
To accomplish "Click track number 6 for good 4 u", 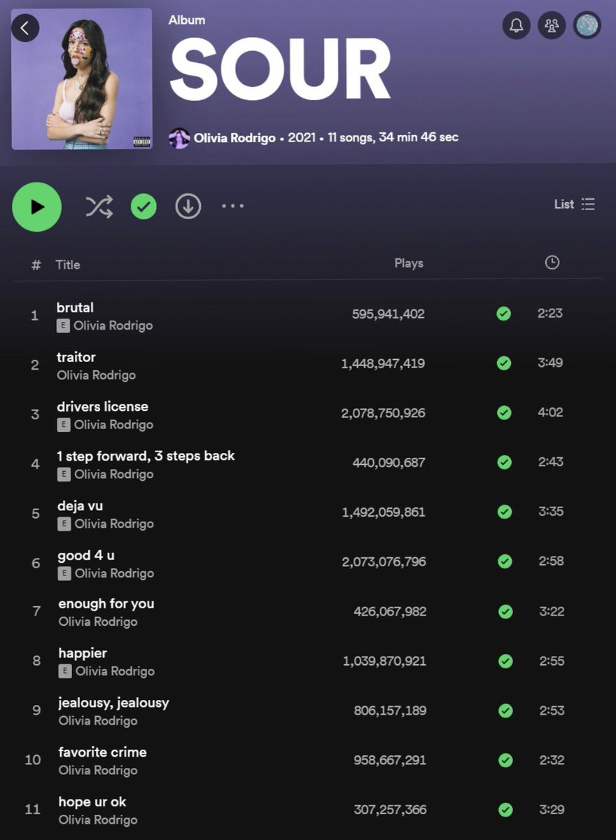I will 36,563.
